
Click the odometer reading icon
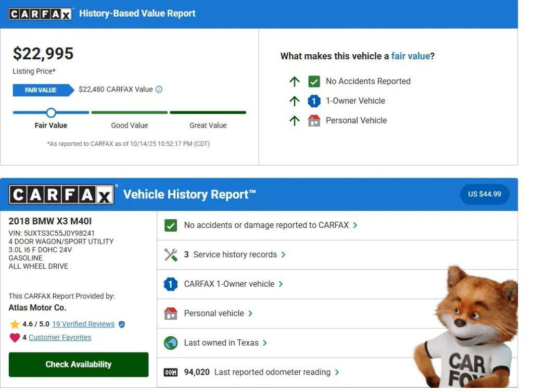coord(171,372)
